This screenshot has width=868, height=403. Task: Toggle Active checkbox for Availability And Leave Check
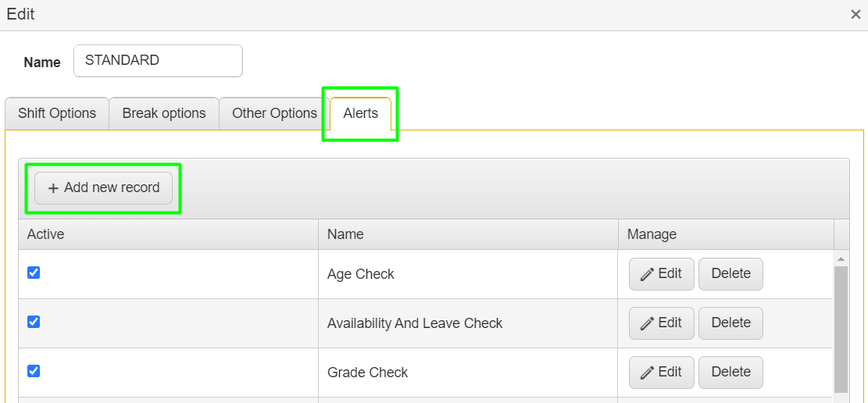(34, 322)
